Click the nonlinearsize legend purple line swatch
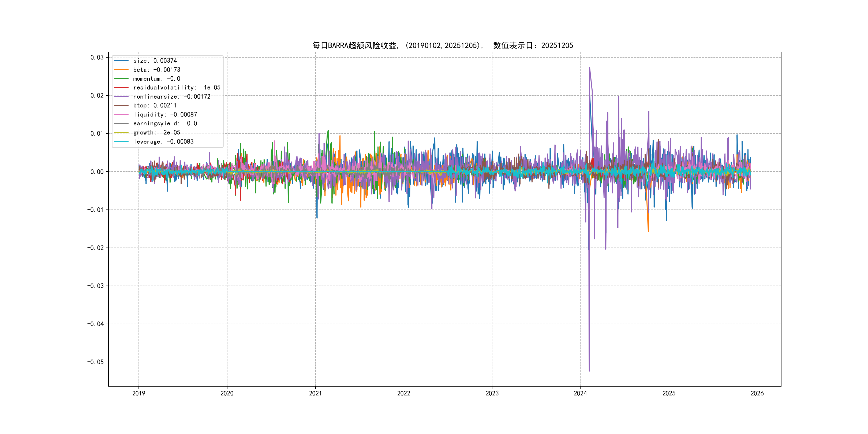 121,97
